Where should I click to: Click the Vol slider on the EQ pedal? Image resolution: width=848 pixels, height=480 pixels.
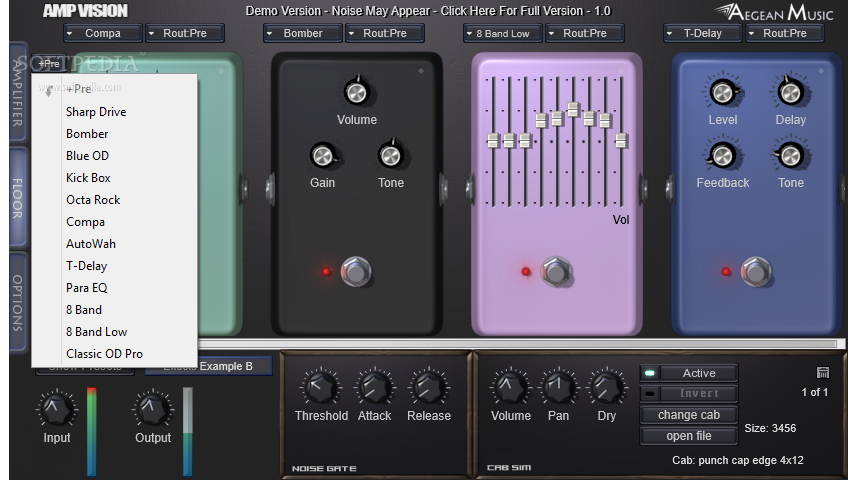[x=621, y=141]
